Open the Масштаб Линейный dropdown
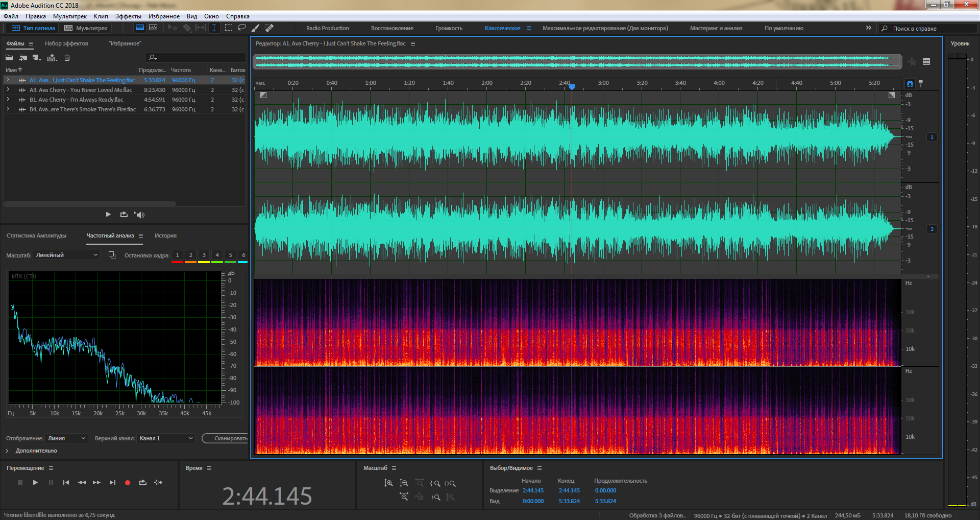Viewport: 980px width, 520px height. click(66, 255)
